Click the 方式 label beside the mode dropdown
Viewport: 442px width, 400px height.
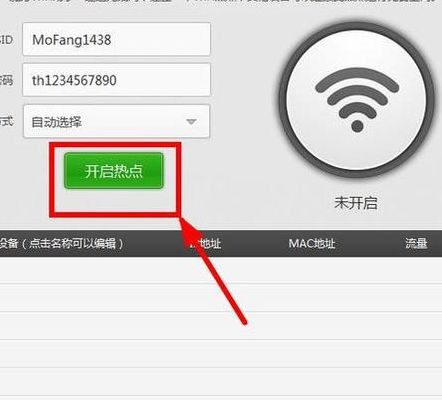(6, 121)
